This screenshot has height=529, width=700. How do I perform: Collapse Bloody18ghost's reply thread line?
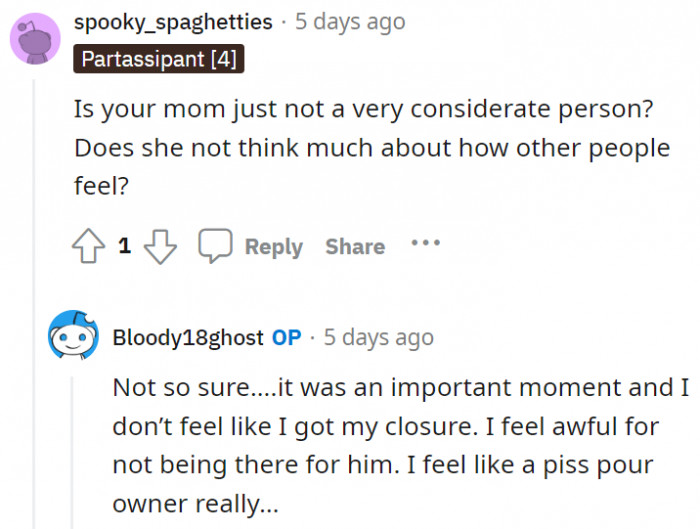pyautogui.click(x=72, y=450)
